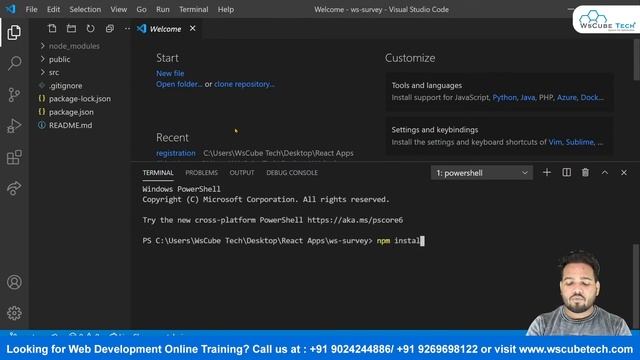
Task: Add a new terminal with plus icon
Action: (547, 173)
